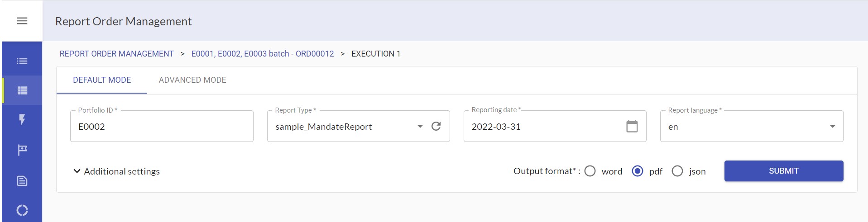This screenshot has width=868, height=222.
Task: Click the bulleted list sidebar icon
Action: tap(22, 61)
